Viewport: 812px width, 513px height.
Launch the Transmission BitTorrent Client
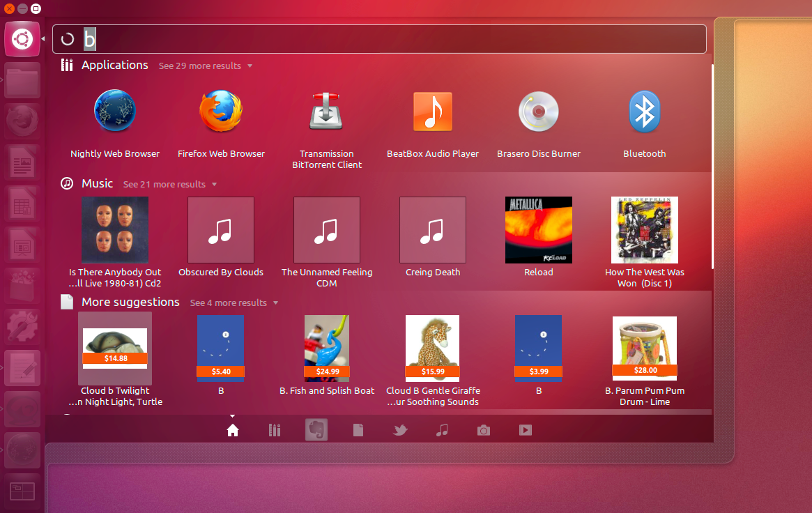click(326, 112)
